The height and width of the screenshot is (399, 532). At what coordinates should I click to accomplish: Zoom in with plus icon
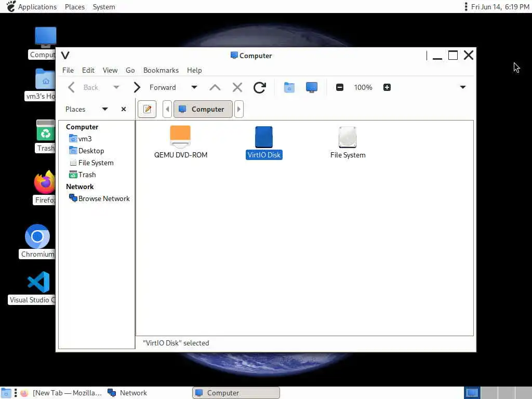tap(387, 87)
